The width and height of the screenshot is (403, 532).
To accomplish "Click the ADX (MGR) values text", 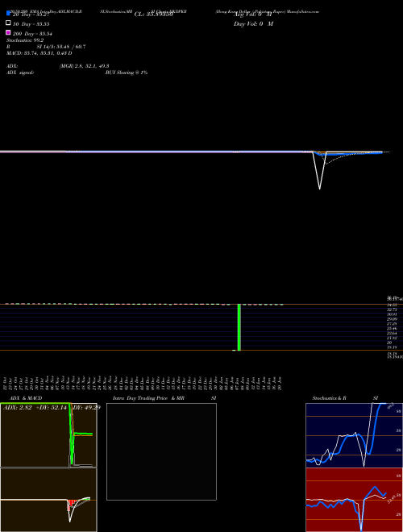I will [x=84, y=66].
